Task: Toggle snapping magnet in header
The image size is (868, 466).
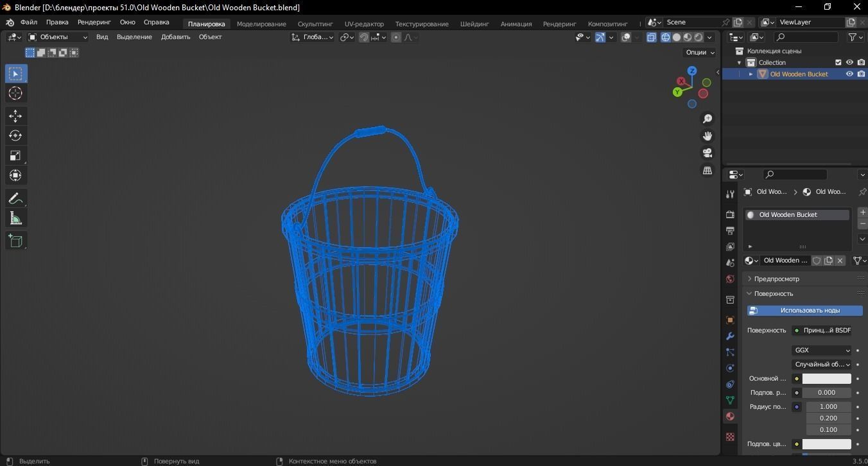Action: pos(364,37)
